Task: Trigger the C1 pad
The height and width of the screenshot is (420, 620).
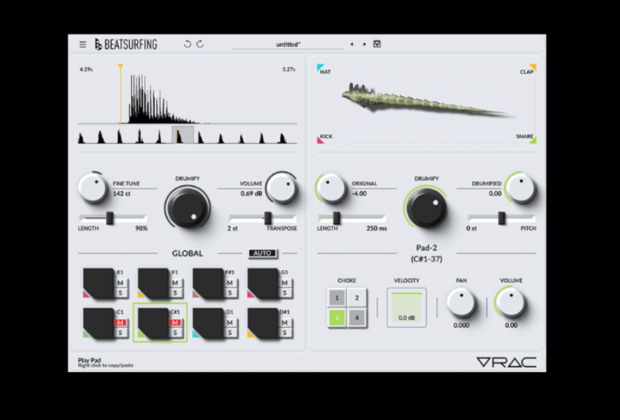Action: tap(98, 323)
